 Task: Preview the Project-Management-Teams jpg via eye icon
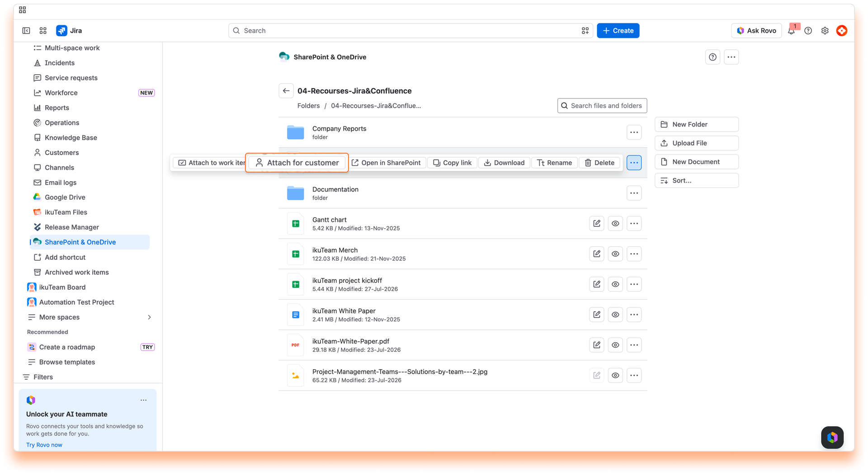tap(615, 375)
